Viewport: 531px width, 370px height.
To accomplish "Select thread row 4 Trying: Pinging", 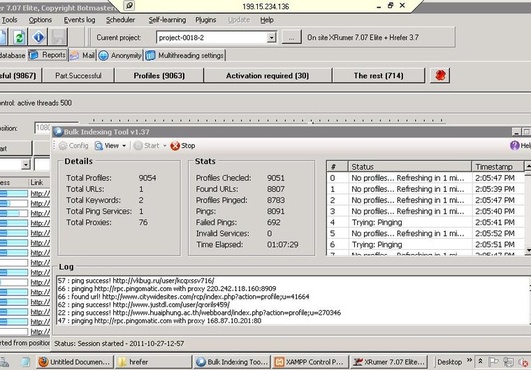I will pos(425,222).
